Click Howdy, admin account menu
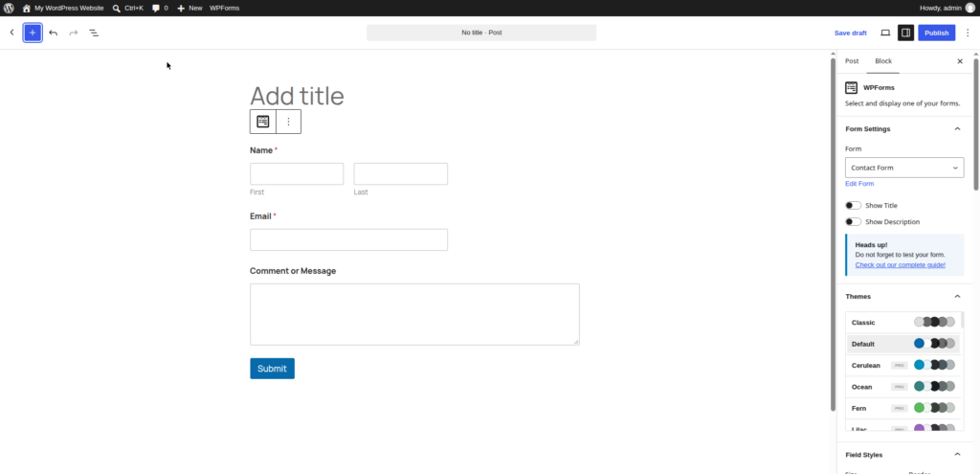Viewport: 980px width, 474px height. (947, 8)
